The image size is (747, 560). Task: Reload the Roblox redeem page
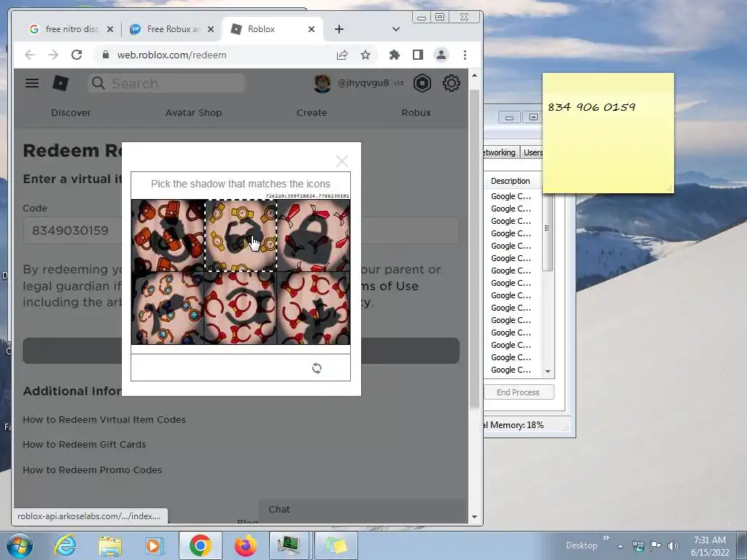tap(76, 55)
